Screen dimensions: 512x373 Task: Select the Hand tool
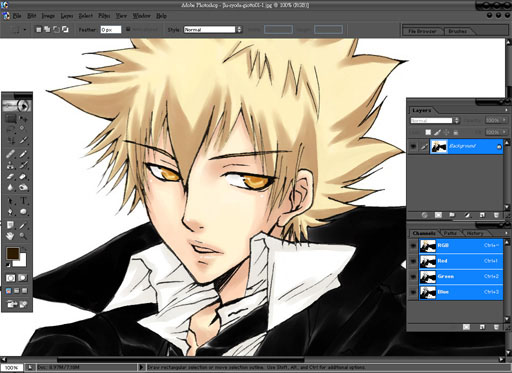11,236
